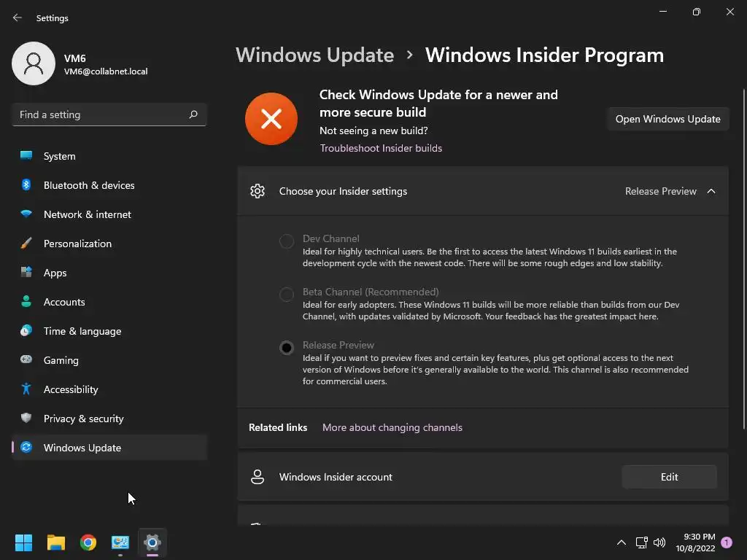The width and height of the screenshot is (747, 560).
Task: Go to the Accessibility settings page
Action: coord(109,389)
